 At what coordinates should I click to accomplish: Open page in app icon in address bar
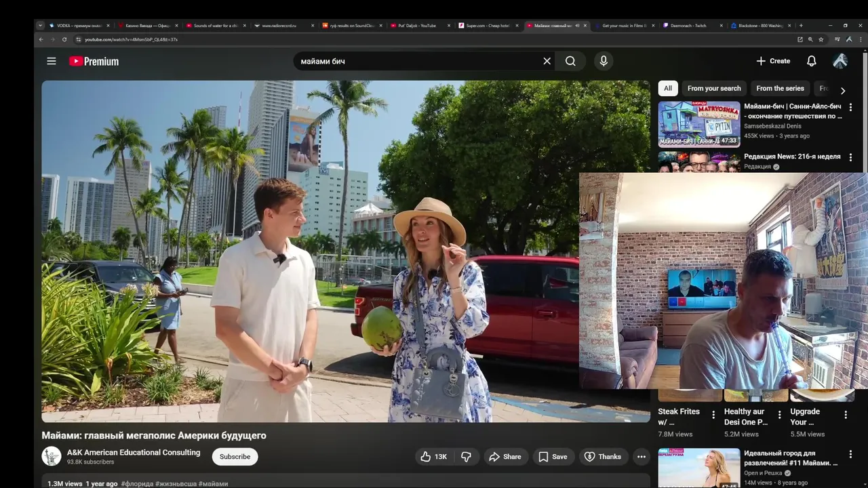coord(800,39)
